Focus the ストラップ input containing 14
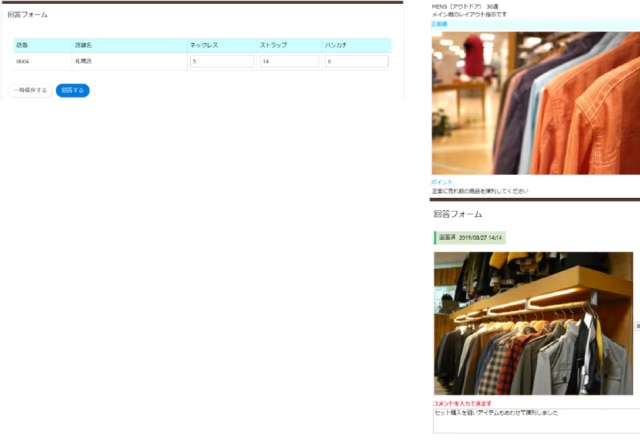The height and width of the screenshot is (440, 640). 289,61
